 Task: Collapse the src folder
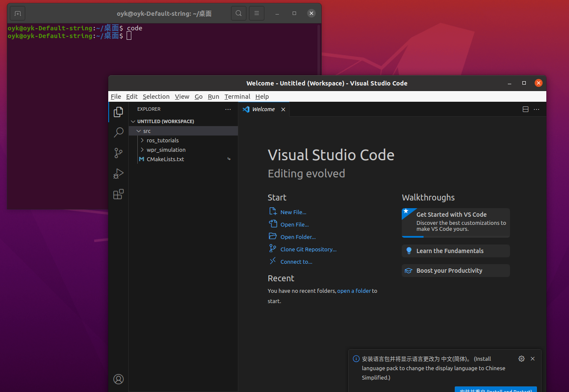point(138,131)
